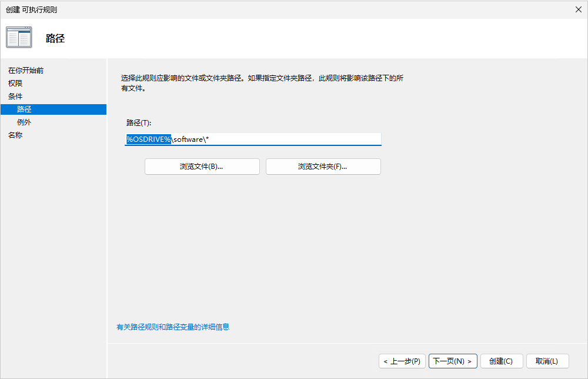This screenshot has width=588, height=379.
Task: Click into the 路径(T) input field
Action: click(x=253, y=139)
